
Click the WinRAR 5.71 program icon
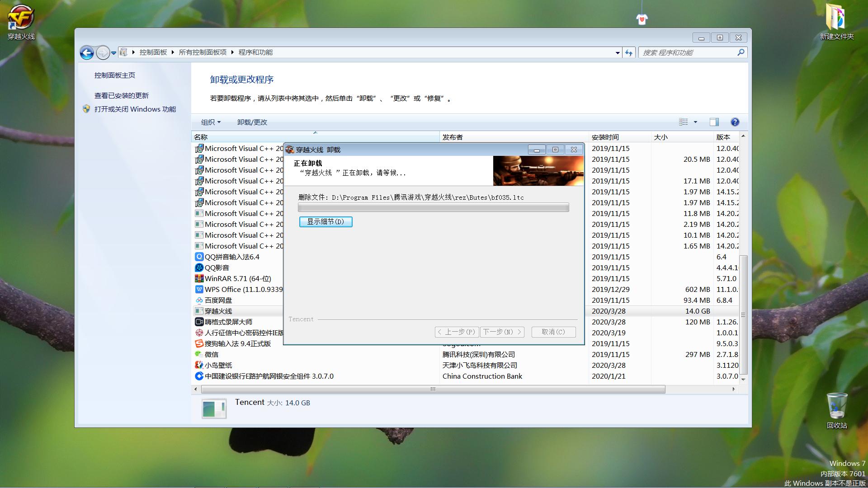199,278
